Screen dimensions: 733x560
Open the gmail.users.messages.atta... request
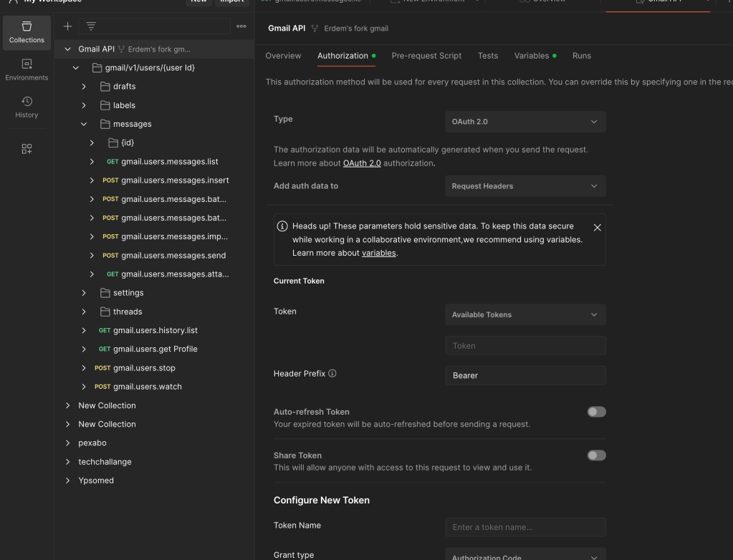175,274
